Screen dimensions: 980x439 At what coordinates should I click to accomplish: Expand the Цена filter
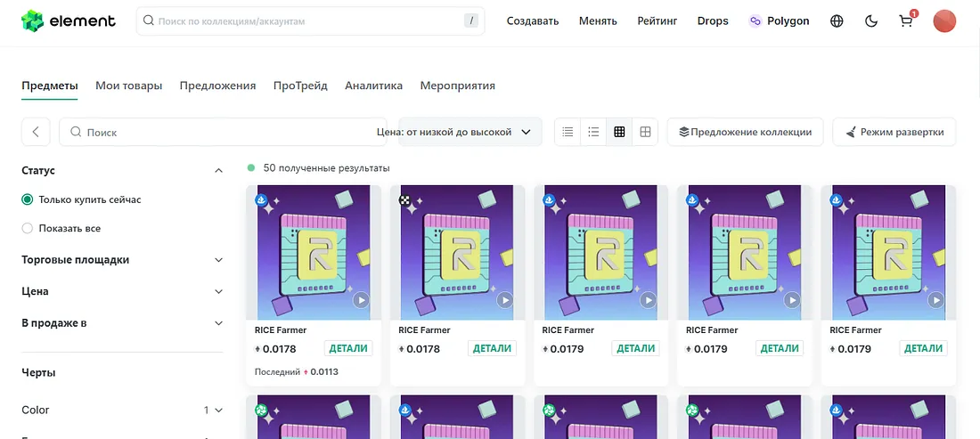click(x=218, y=291)
